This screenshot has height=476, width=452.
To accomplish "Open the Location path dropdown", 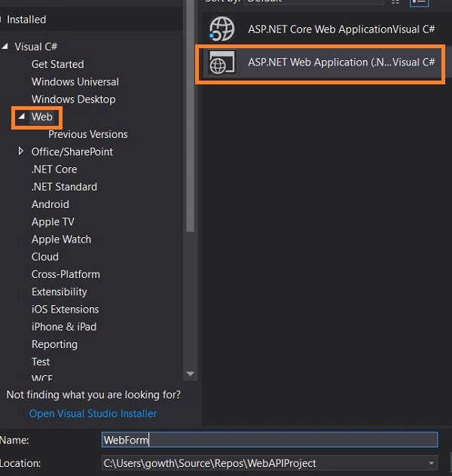I will 431,463.
